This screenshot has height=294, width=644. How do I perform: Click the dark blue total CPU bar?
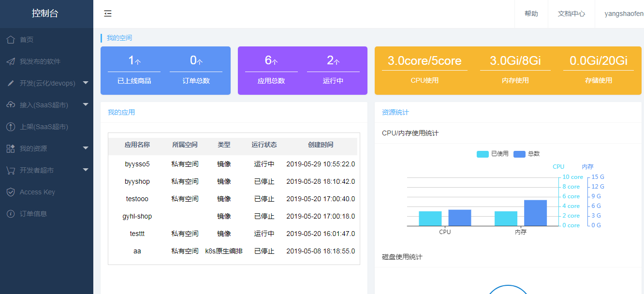(x=460, y=218)
